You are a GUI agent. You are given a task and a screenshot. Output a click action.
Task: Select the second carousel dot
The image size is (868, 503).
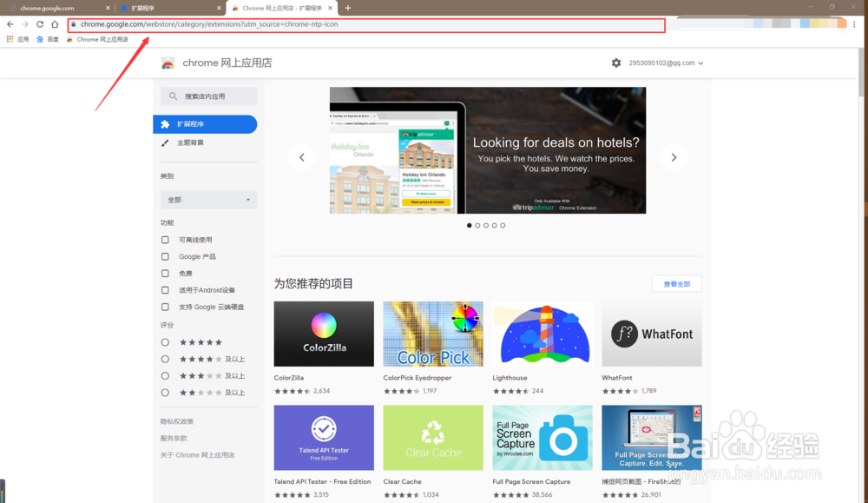point(477,226)
